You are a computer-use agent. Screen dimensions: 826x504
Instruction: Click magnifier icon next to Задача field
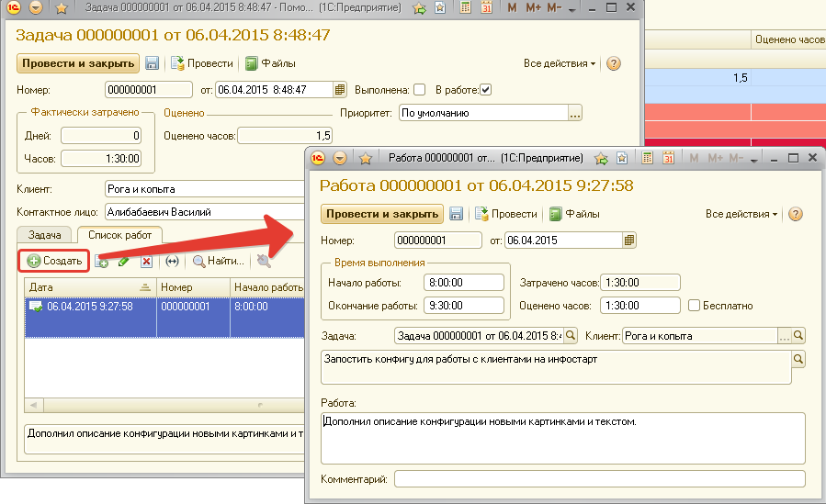point(571,336)
